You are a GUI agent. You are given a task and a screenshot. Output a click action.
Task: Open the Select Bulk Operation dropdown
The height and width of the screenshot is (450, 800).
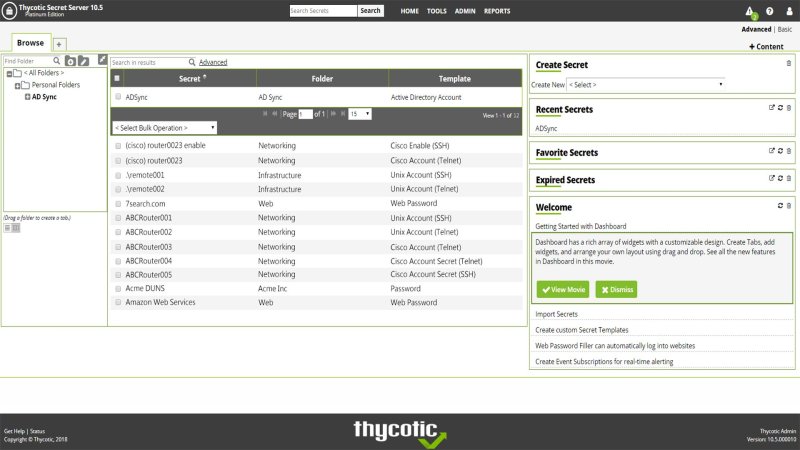coord(164,128)
